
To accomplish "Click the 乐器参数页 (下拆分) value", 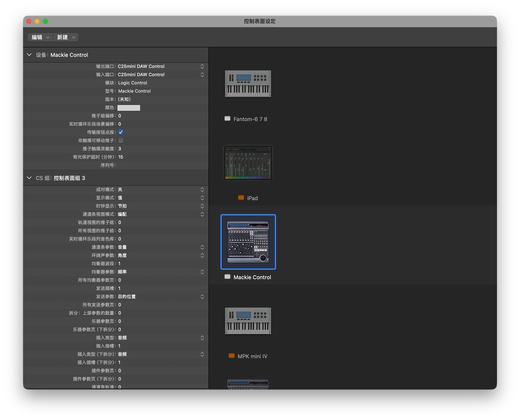I will pyautogui.click(x=119, y=329).
